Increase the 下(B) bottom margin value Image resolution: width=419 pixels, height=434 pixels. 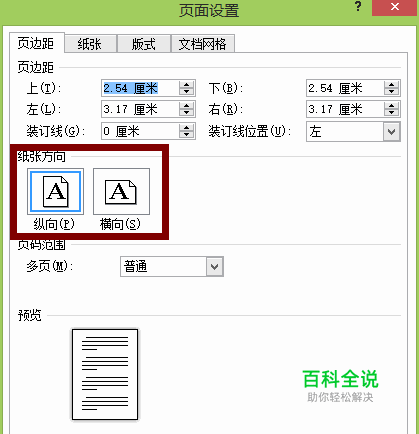coord(392,85)
